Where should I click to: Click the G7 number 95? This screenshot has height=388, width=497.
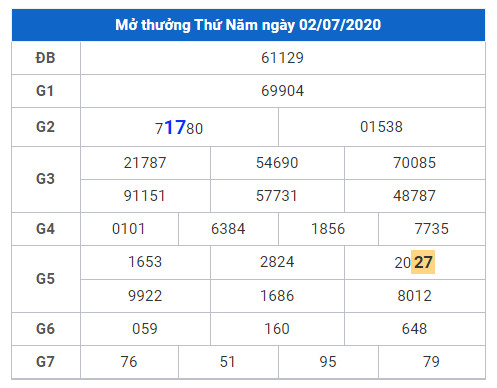328,362
